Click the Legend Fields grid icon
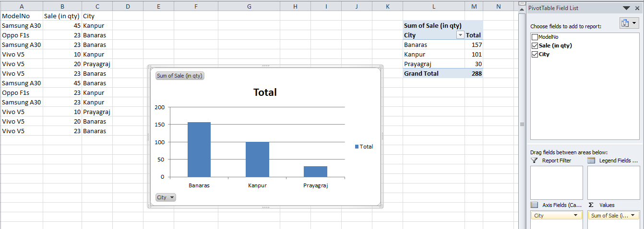This screenshot has height=229, width=644. (591, 160)
